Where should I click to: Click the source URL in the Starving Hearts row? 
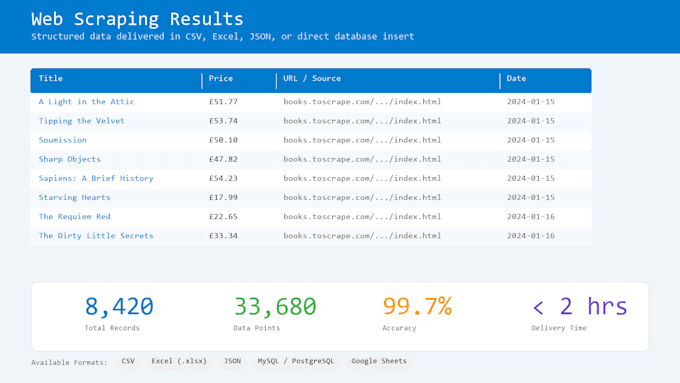click(x=362, y=197)
